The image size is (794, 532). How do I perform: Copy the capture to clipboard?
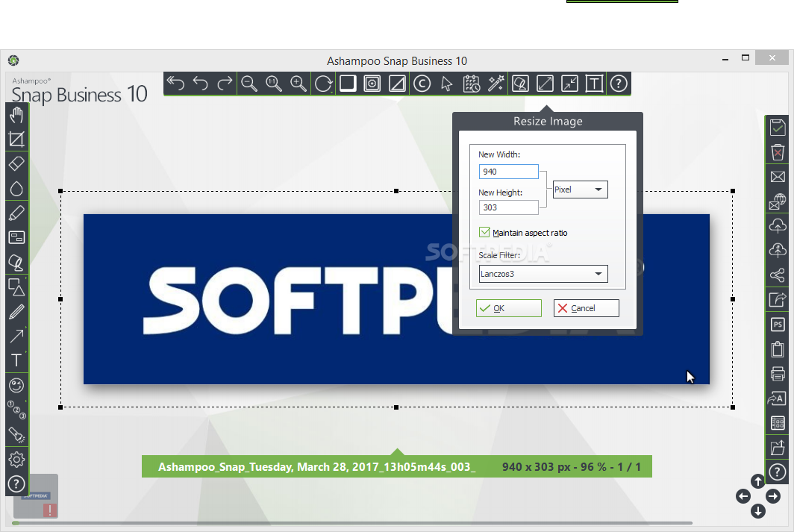point(778,349)
